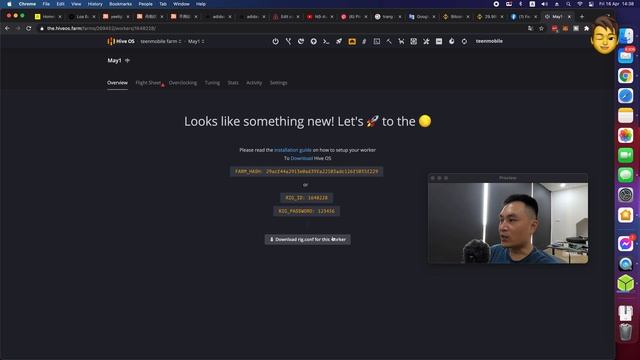
Task: Click the Spotlight search icon in menu bar
Action: pos(568,4)
